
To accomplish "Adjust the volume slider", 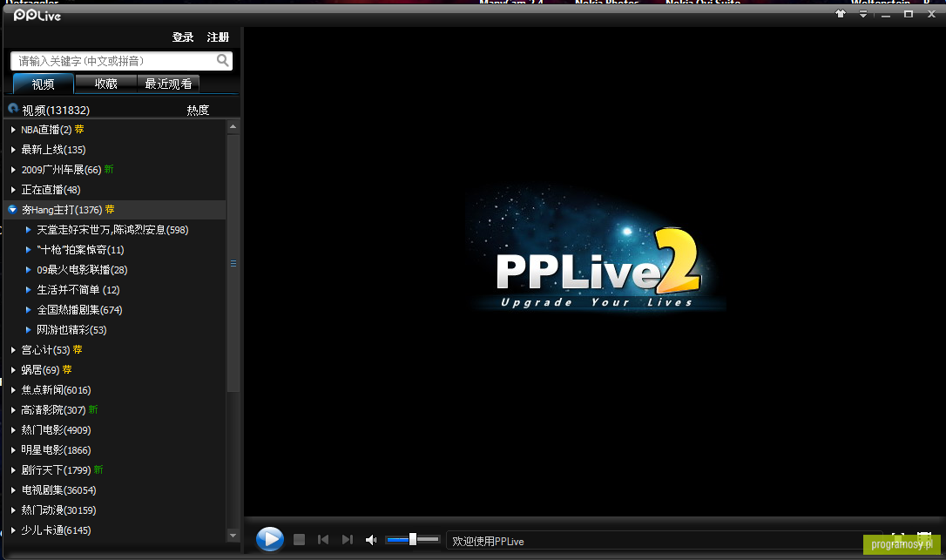I will pyautogui.click(x=413, y=539).
